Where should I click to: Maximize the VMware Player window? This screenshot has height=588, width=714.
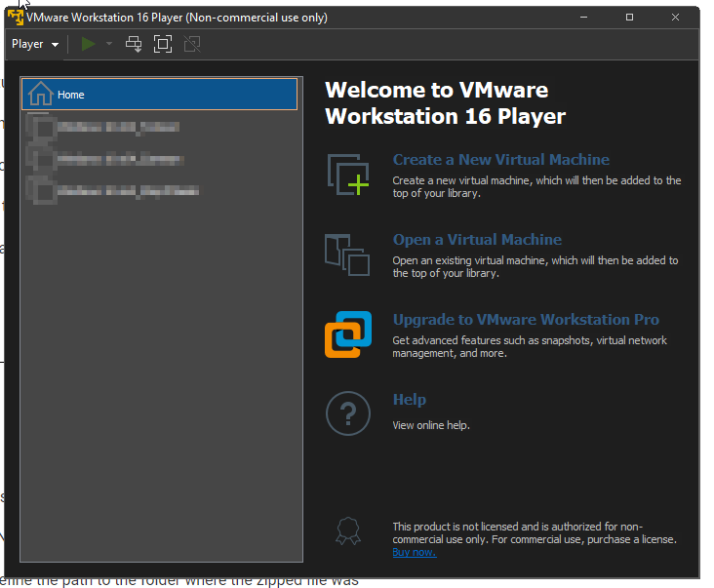pos(629,18)
